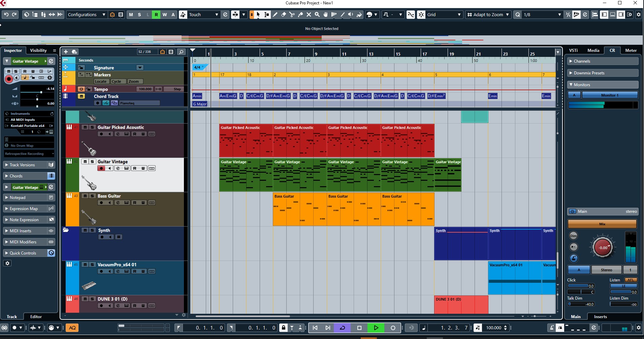Edit instrument for Guitar Vintage in Inspector

point(51,61)
